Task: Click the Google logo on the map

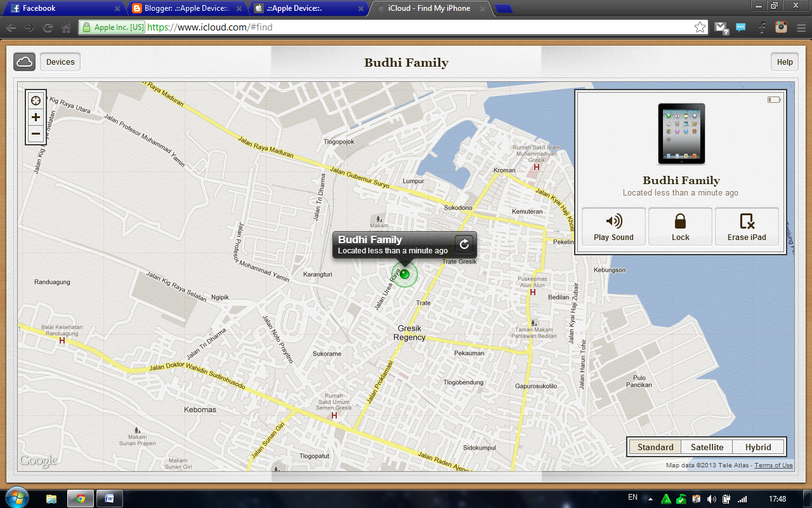Action: [x=38, y=461]
